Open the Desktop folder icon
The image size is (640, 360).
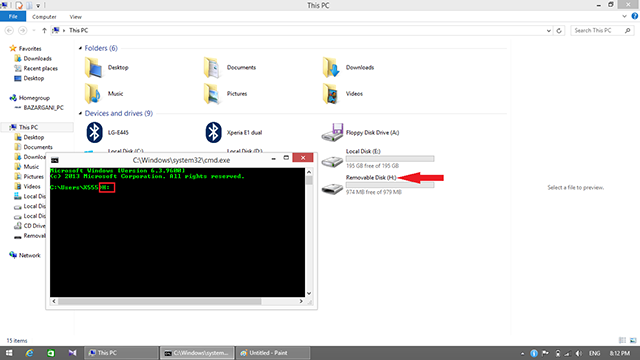coord(93,67)
